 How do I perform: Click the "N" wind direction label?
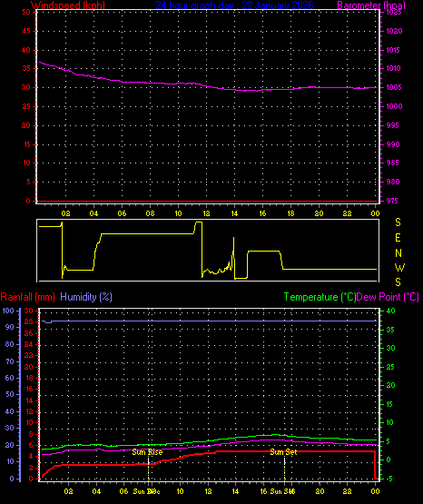coord(398,253)
